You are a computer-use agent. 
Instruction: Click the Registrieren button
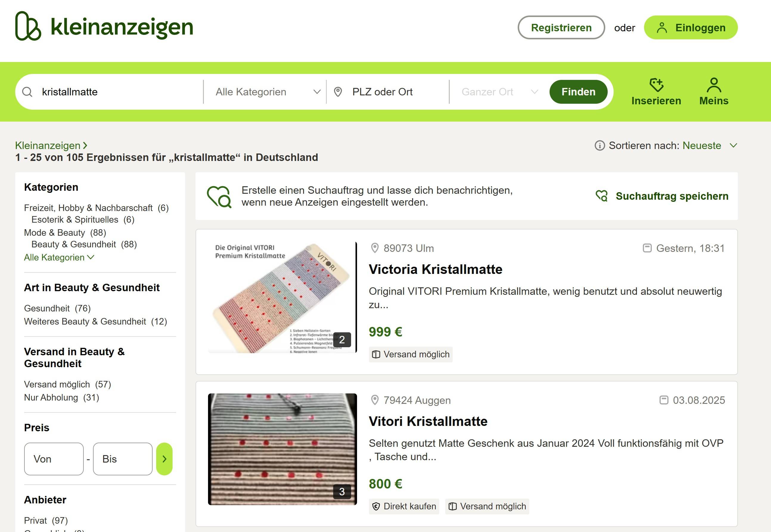pyautogui.click(x=561, y=27)
